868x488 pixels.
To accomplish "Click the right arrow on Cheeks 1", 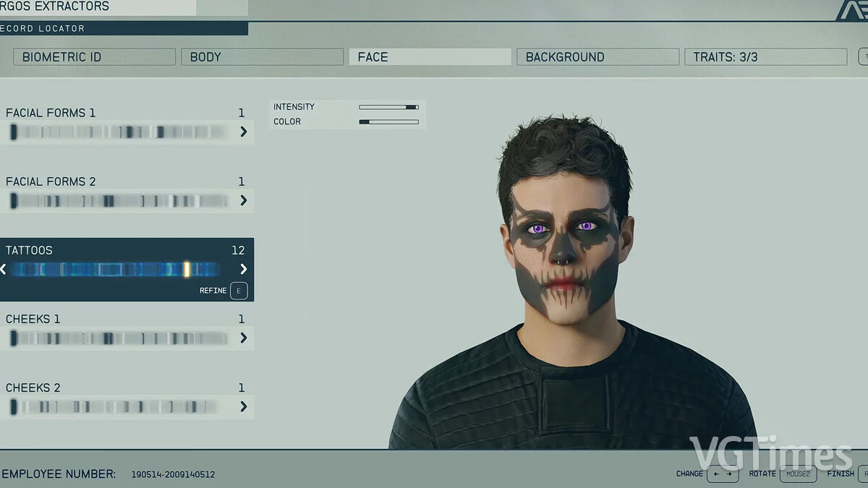I will click(x=243, y=338).
